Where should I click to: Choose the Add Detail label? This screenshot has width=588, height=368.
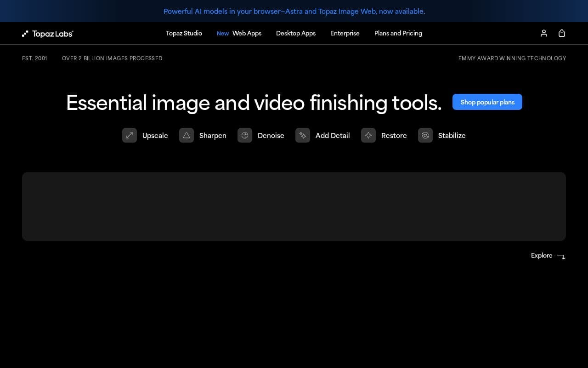[x=333, y=135]
